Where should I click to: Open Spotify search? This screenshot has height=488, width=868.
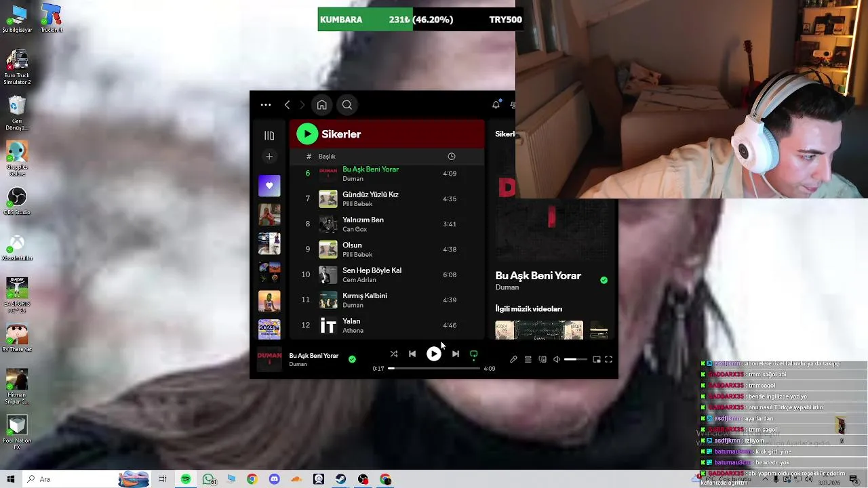347,105
